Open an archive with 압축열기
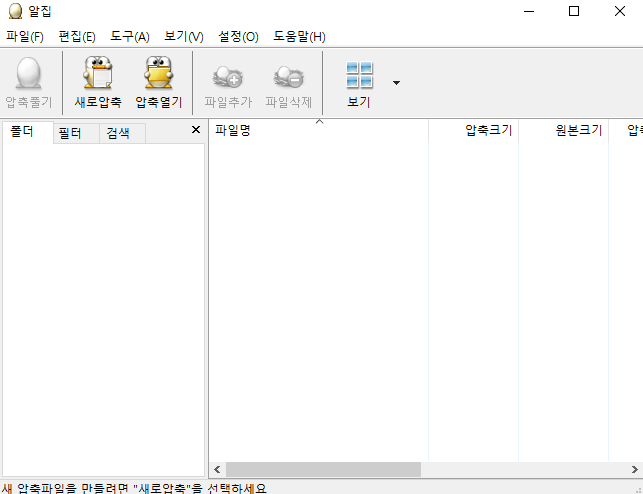Viewport: 643px width, 494px height. click(x=159, y=82)
